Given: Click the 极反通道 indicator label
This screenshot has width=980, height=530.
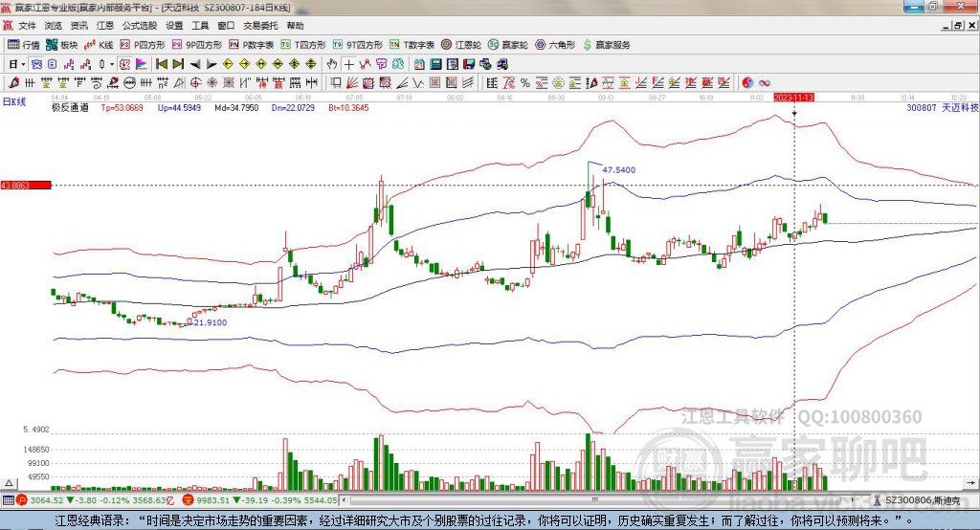Looking at the screenshot, I should 70,108.
